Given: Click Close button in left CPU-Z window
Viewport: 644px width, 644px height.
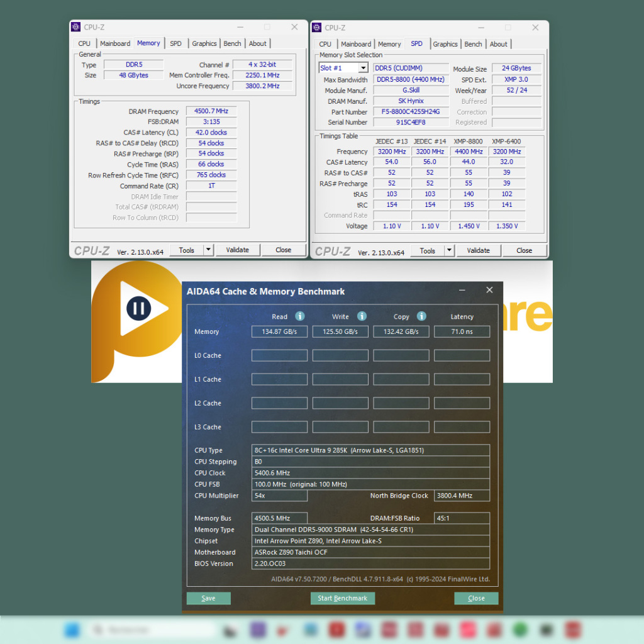Looking at the screenshot, I should [x=284, y=250].
